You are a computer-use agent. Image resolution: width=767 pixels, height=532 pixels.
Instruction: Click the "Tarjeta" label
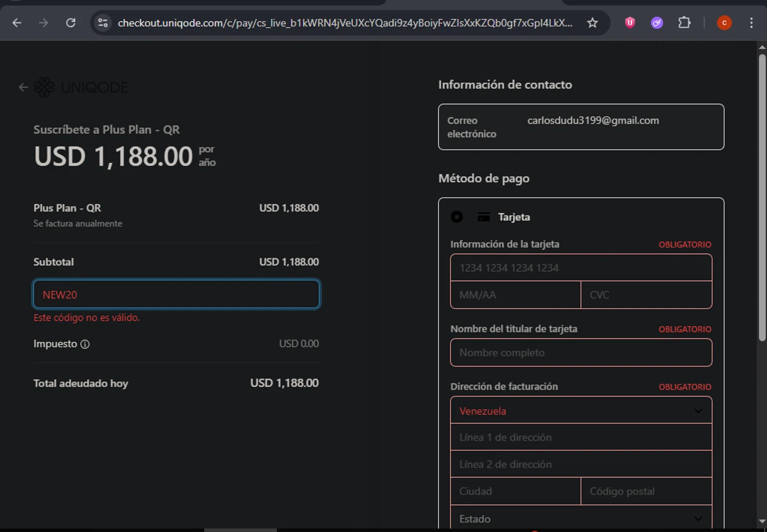point(514,217)
